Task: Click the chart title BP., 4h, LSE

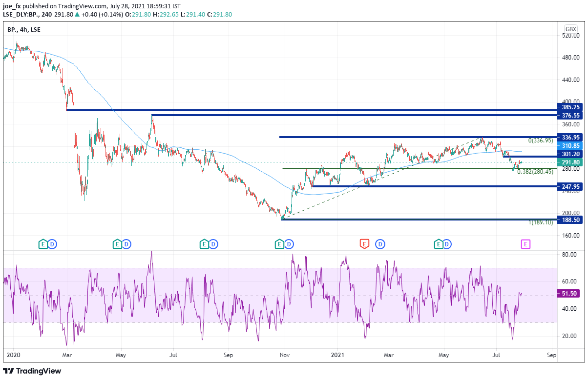Action: 24,30
